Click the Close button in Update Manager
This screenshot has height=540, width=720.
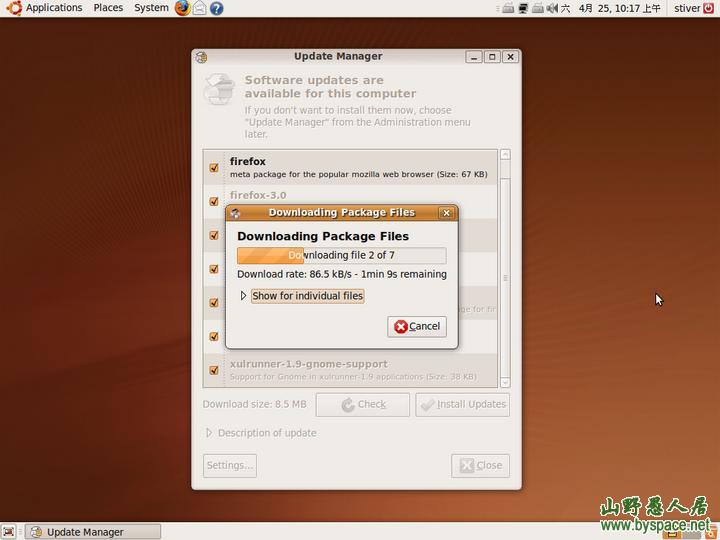pyautogui.click(x=480, y=466)
